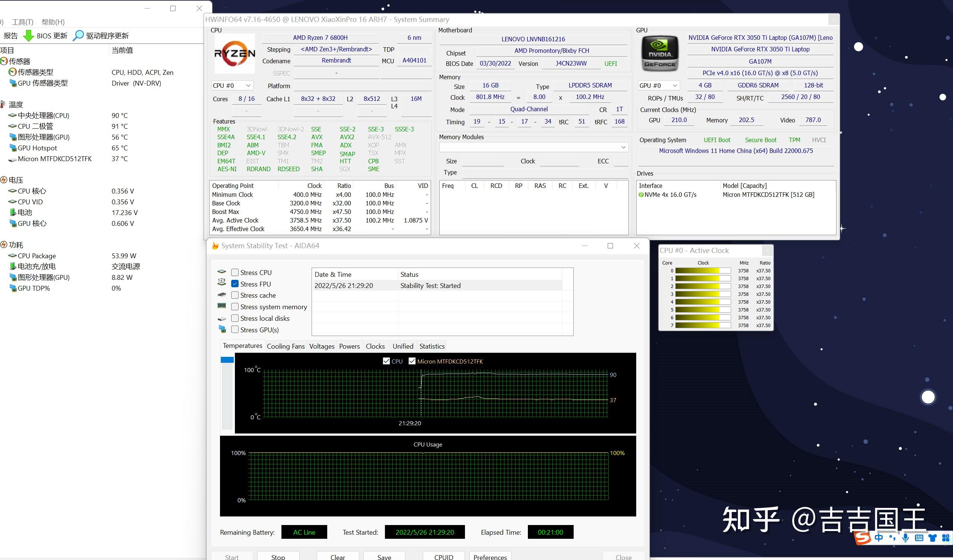Click the Stress FPU 123 icon
This screenshot has width=953, height=560.
click(x=221, y=283)
